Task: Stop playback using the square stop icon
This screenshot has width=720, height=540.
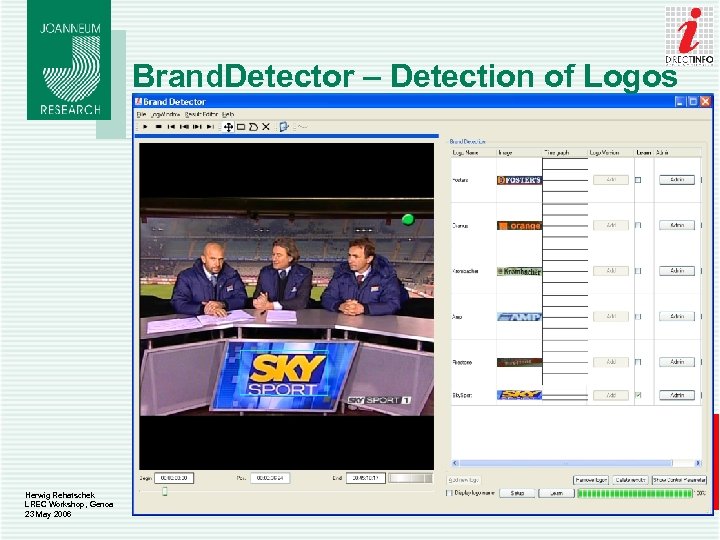Action: point(158,127)
